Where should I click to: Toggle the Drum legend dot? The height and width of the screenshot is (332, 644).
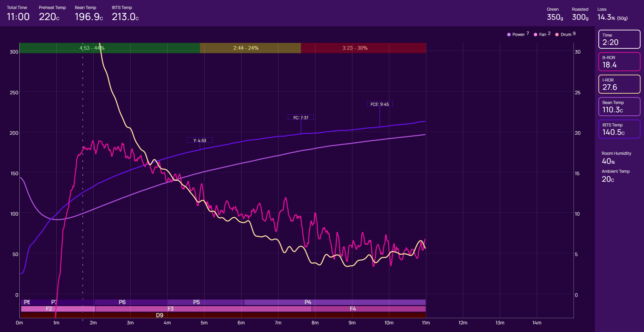(x=557, y=35)
